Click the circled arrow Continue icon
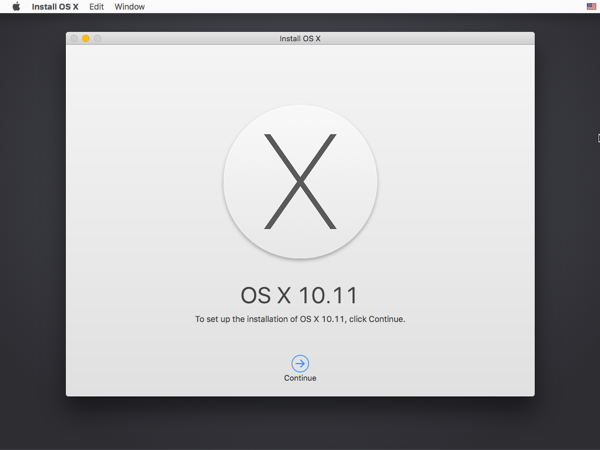Screen dimensions: 600x450 pos(300,363)
